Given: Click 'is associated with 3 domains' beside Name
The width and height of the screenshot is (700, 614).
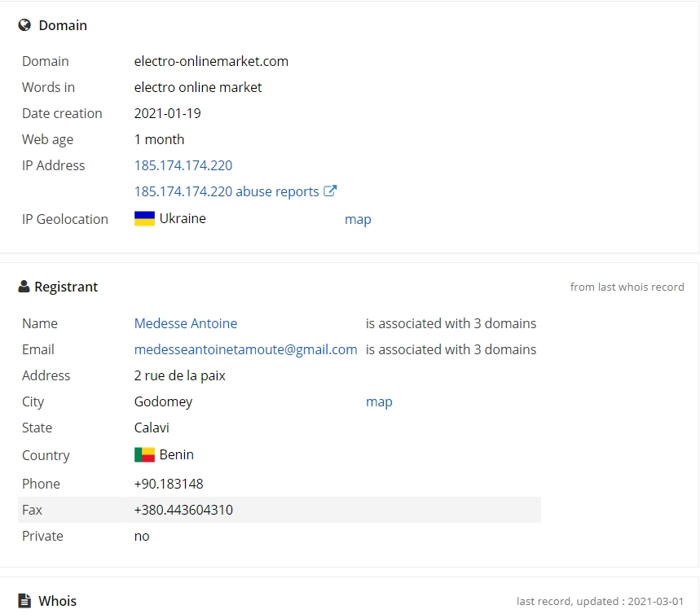Looking at the screenshot, I should click(451, 323).
